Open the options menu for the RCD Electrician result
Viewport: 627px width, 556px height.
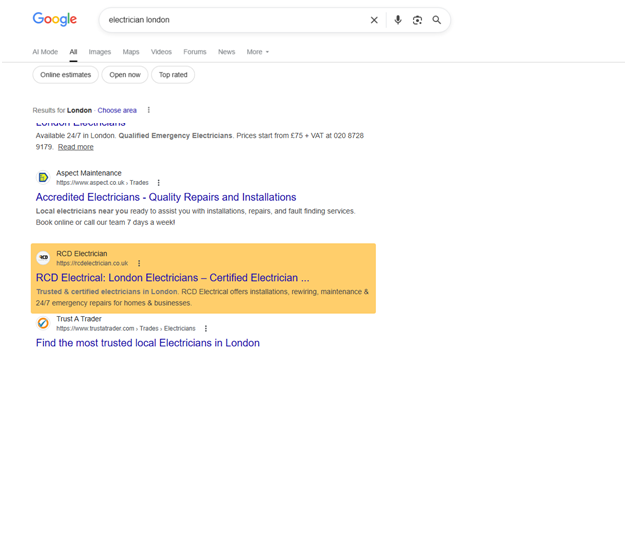click(x=139, y=263)
